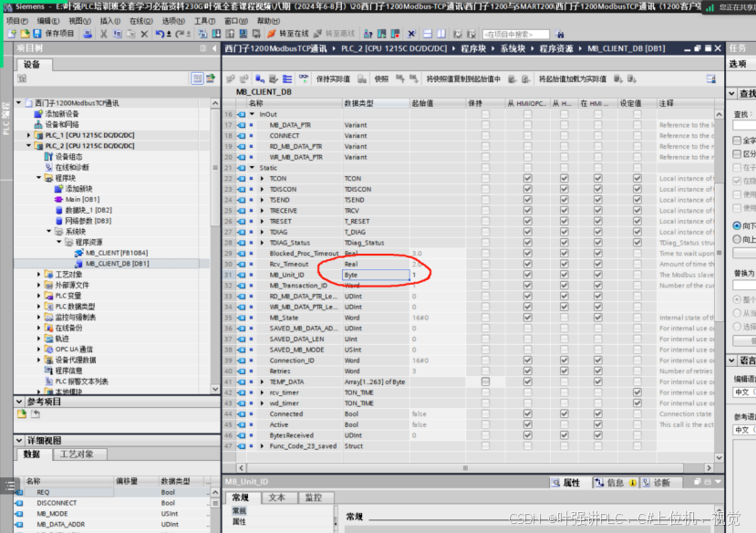Click the Go online icon
Viewport: 756px width, 533px height.
[272, 34]
